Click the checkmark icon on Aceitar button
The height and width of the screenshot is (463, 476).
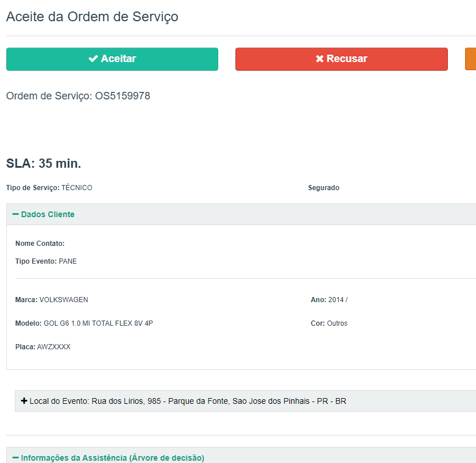(x=93, y=59)
